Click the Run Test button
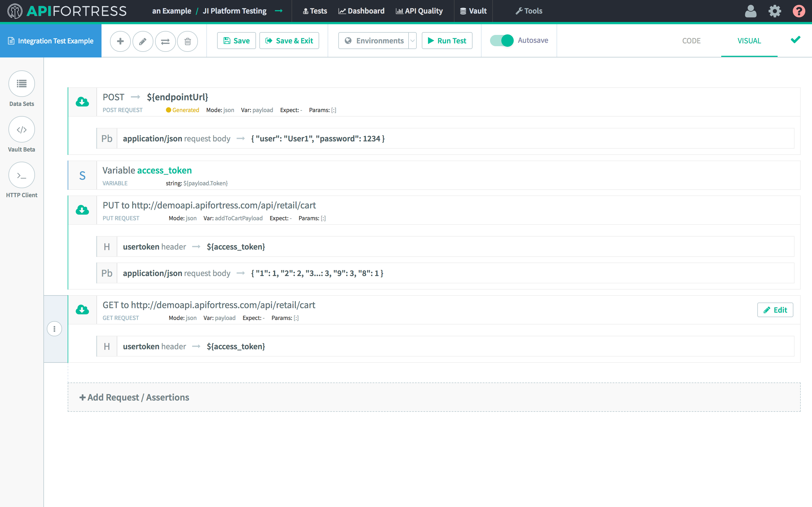This screenshot has width=812, height=507. 447,41
